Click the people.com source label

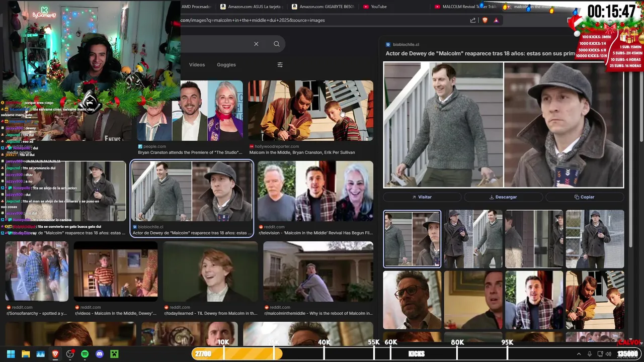154,146
